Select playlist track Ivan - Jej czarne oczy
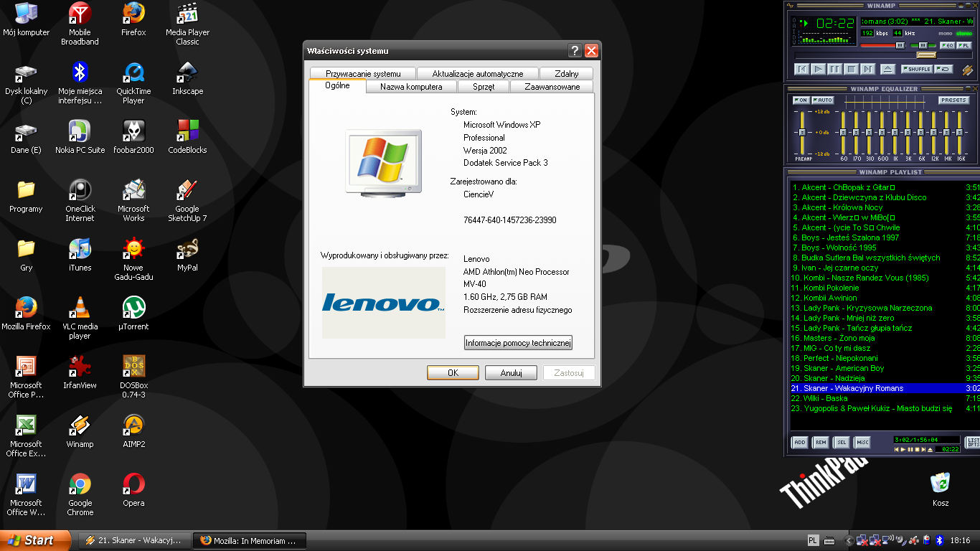The image size is (980, 551). tap(885, 268)
